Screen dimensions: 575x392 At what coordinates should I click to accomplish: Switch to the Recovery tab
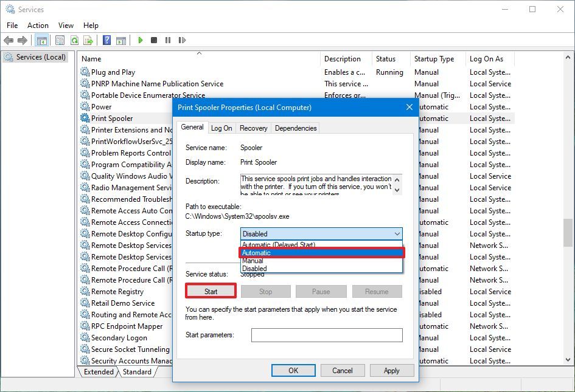[x=254, y=128]
